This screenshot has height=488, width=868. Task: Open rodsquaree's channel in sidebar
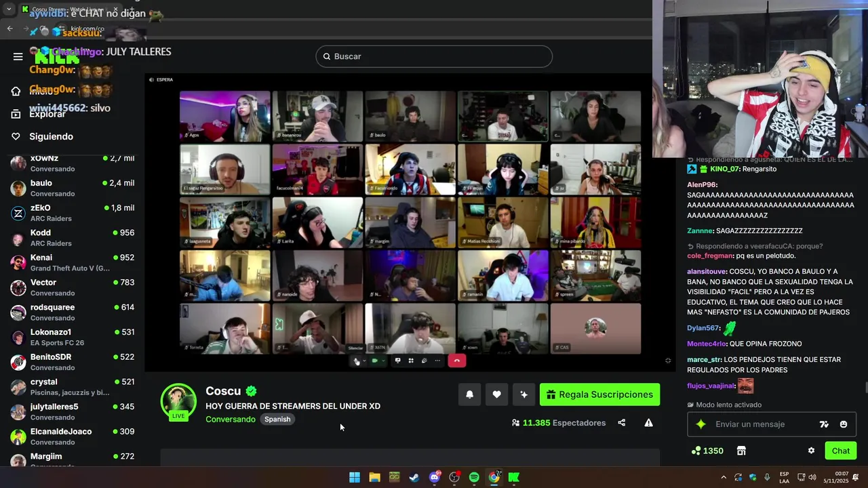[x=72, y=312]
